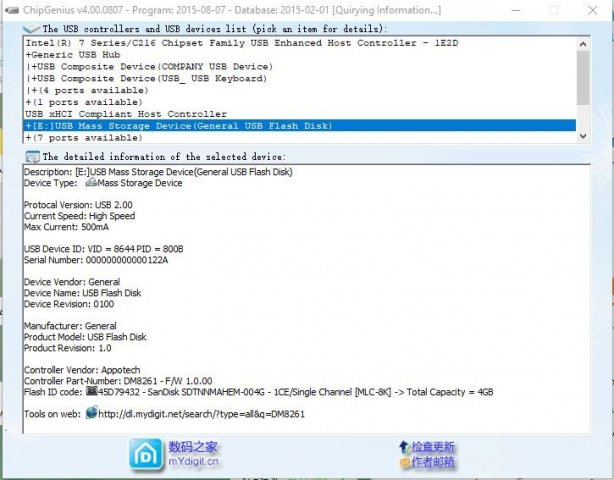Click the Mass Storage Device drive icon
Image resolution: width=614 pixels, height=480 pixels.
(89, 183)
